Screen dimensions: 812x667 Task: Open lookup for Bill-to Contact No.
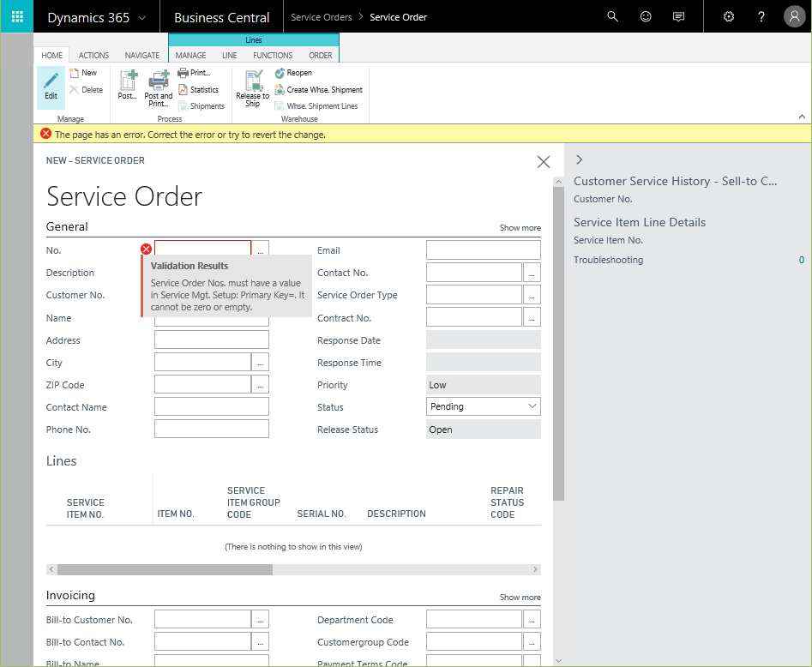click(261, 641)
